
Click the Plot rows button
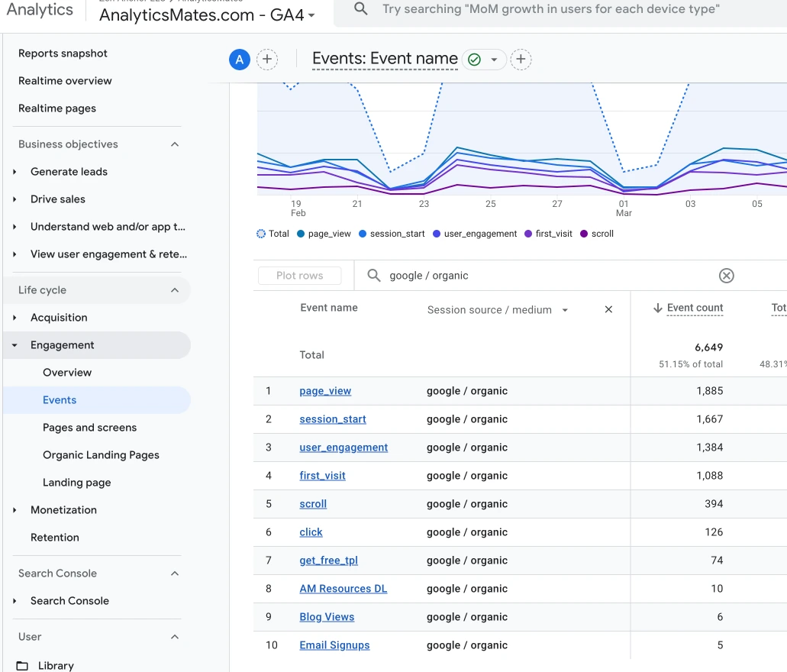click(300, 276)
